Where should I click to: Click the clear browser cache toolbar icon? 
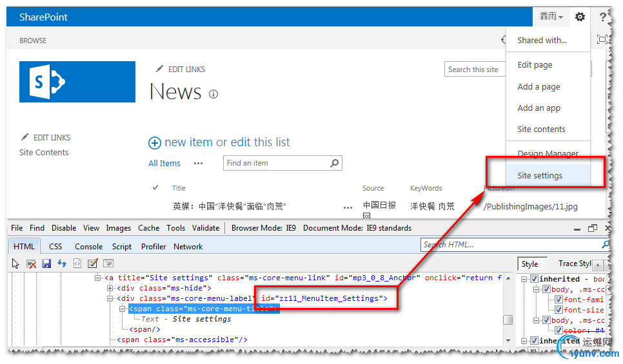tap(31, 263)
